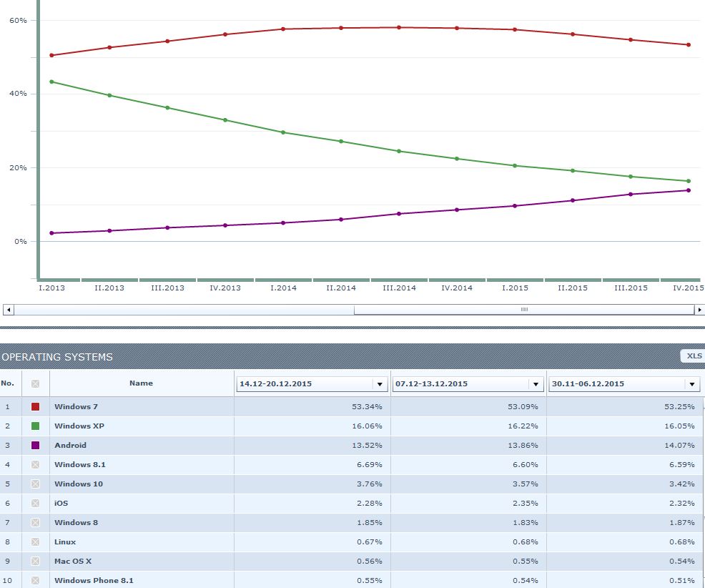Open the 07.12-13.12.2015 date range dropdown

click(536, 384)
